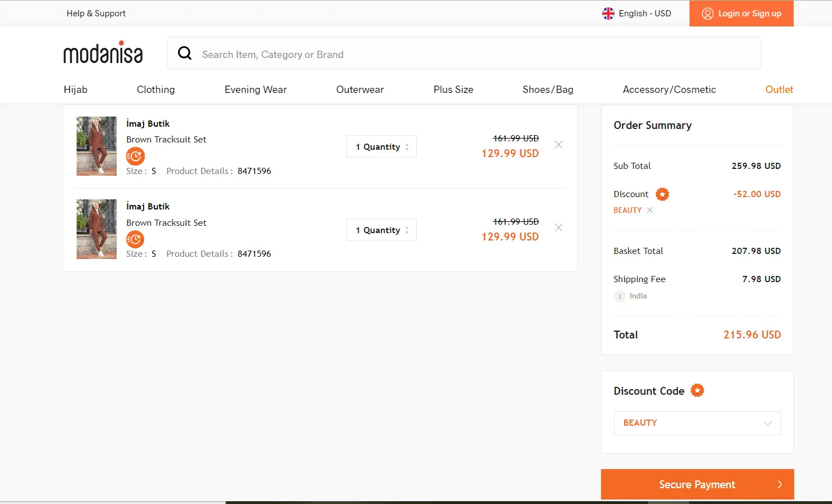Click India shipping destination text
The image size is (832, 504).
point(638,296)
